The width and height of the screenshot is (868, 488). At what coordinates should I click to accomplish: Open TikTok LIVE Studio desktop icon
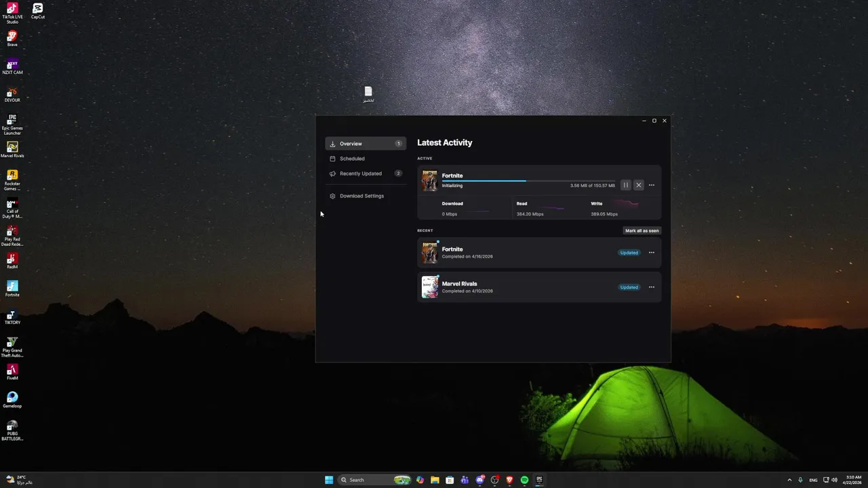(x=12, y=13)
